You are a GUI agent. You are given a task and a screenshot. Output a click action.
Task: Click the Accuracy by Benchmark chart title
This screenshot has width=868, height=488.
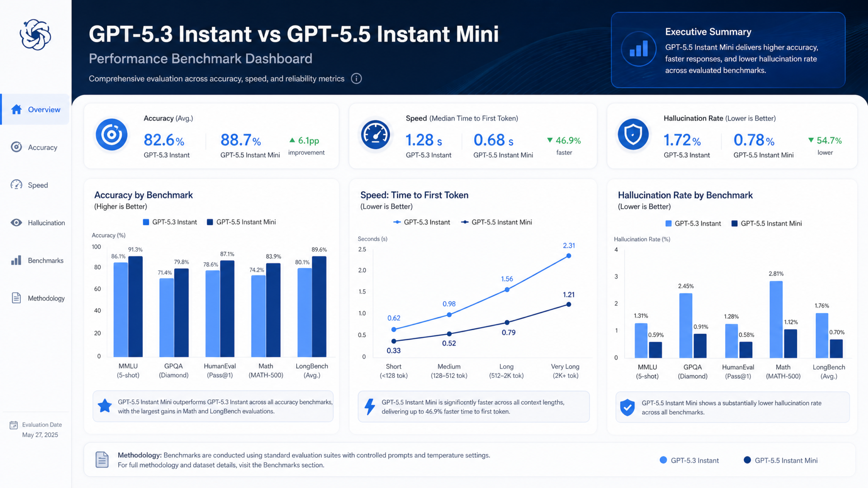tap(144, 195)
